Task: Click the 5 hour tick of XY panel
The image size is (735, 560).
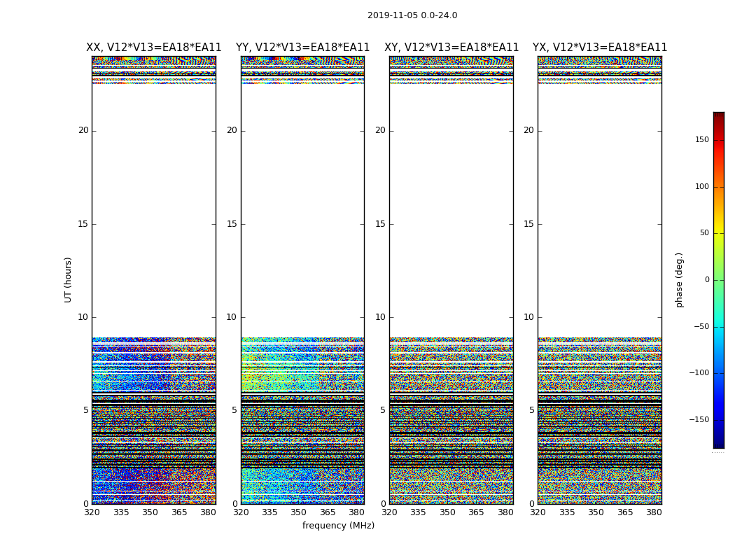Action: pos(383,410)
